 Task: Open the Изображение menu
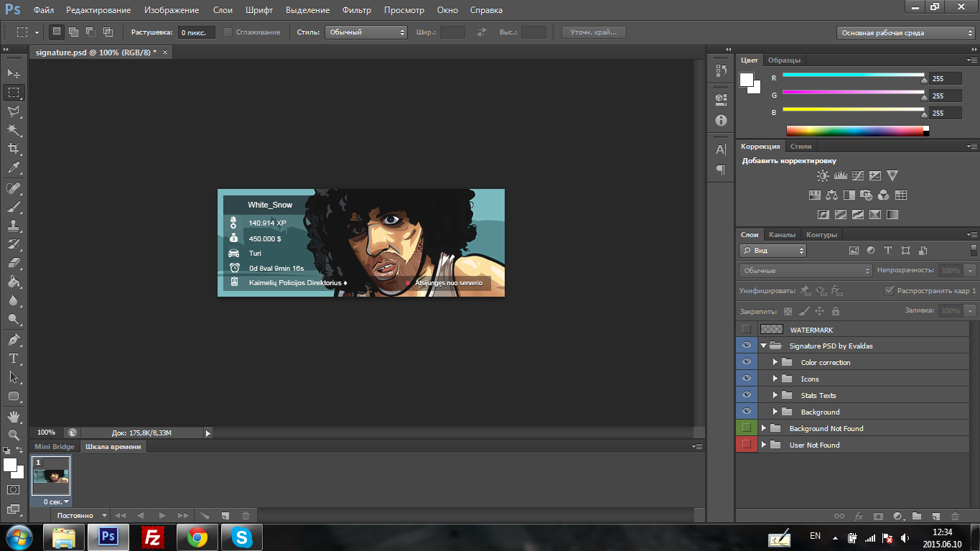point(172,10)
